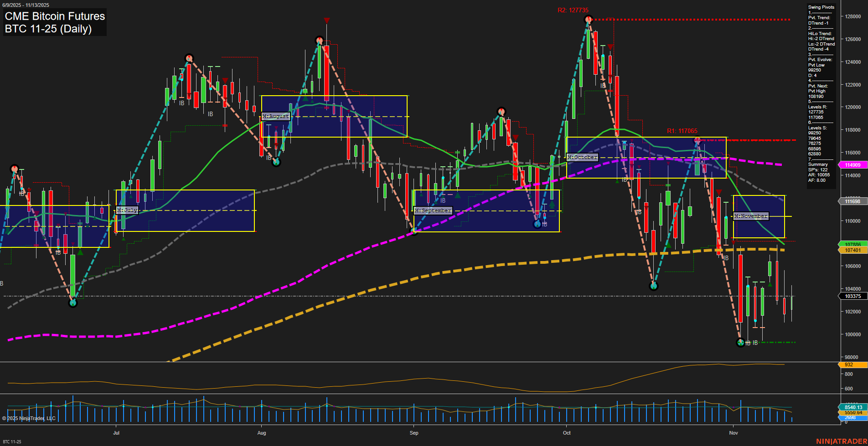Select the M:October monthly range label
868x446 pixels.
click(582, 157)
